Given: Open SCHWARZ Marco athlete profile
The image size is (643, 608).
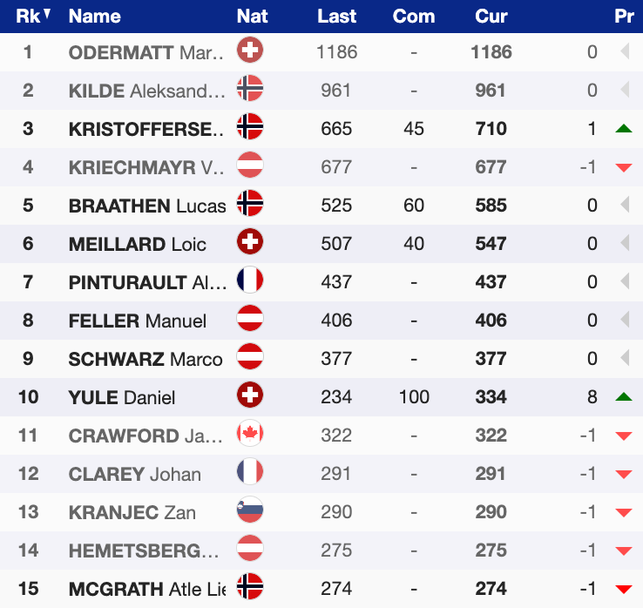Looking at the screenshot, I should [x=146, y=359].
